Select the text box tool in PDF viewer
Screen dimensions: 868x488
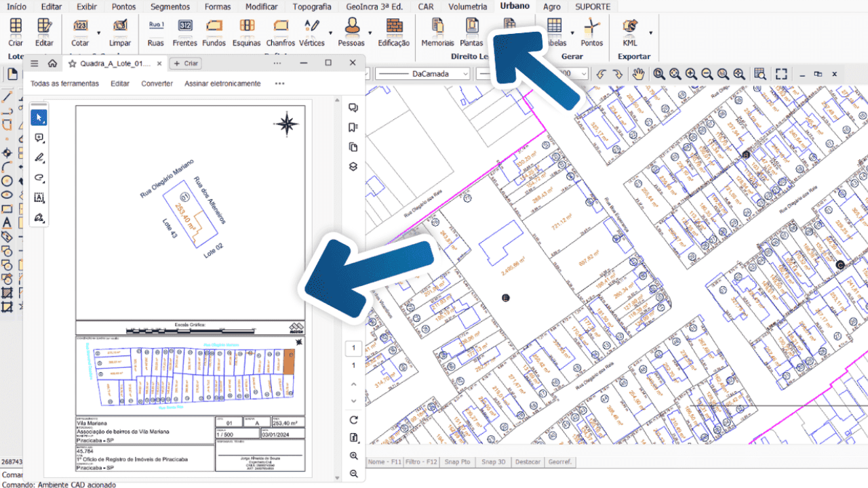39,198
